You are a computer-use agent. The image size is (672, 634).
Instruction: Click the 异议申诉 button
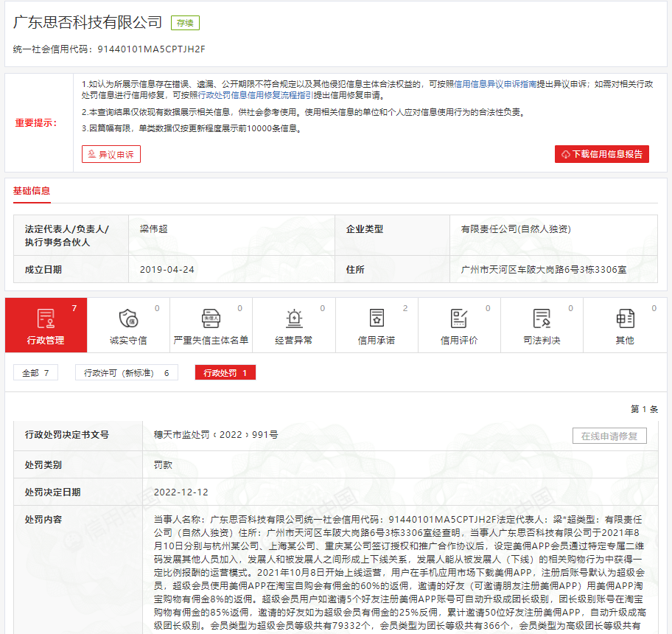(x=111, y=154)
